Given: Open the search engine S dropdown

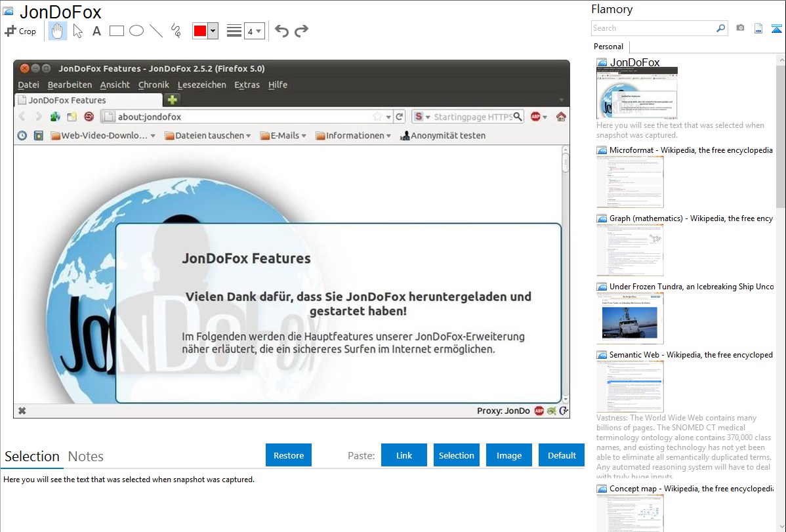Looking at the screenshot, I should pos(422,117).
